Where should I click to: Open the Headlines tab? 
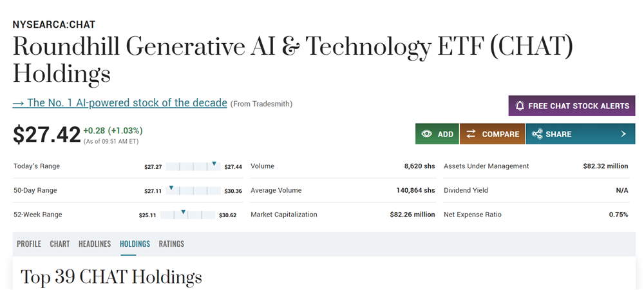(95, 244)
